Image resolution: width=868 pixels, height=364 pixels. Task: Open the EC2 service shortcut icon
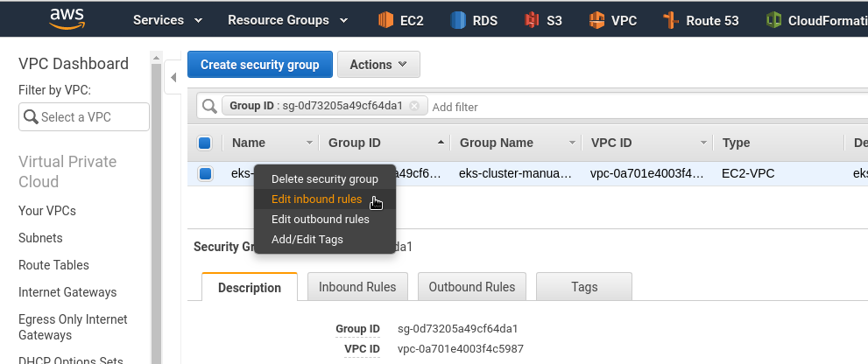pos(386,20)
